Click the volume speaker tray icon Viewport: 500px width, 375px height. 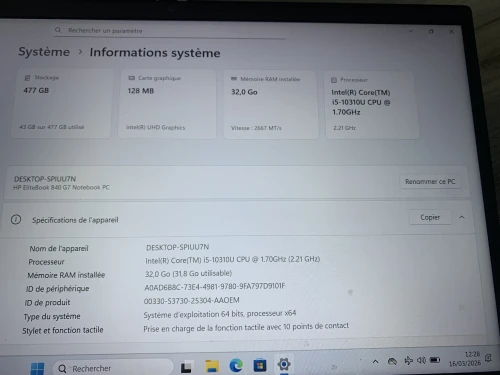click(x=421, y=360)
